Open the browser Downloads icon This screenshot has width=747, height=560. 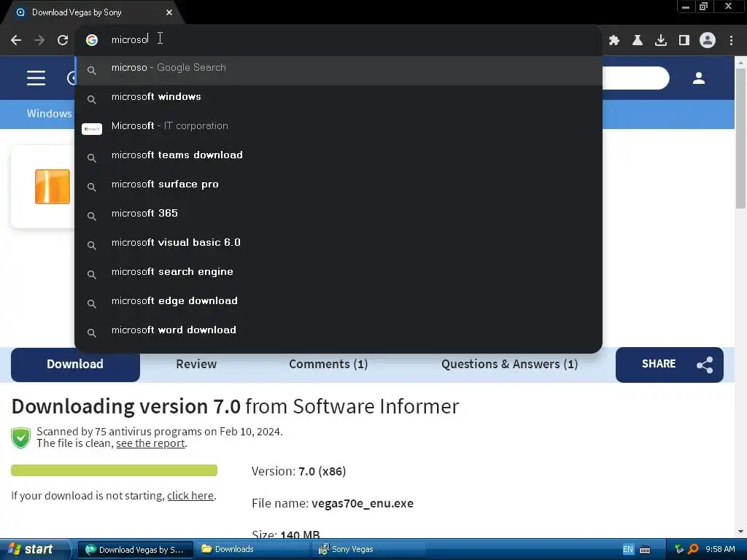(x=661, y=40)
